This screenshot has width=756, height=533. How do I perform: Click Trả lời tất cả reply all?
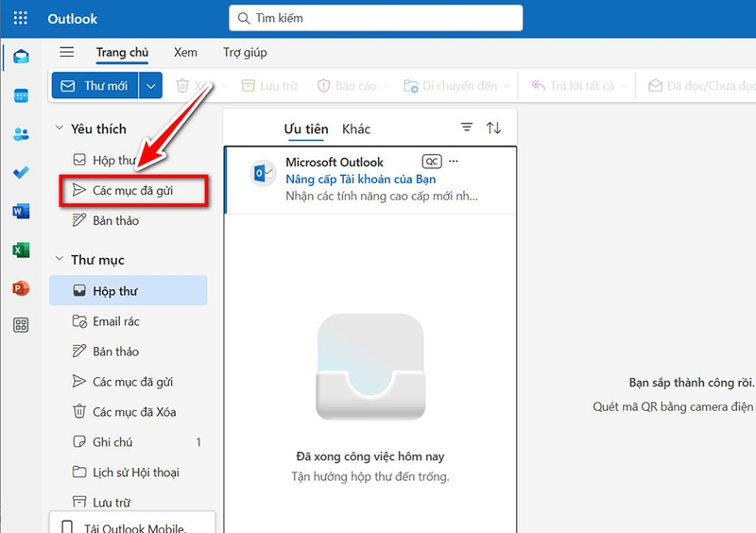[573, 86]
